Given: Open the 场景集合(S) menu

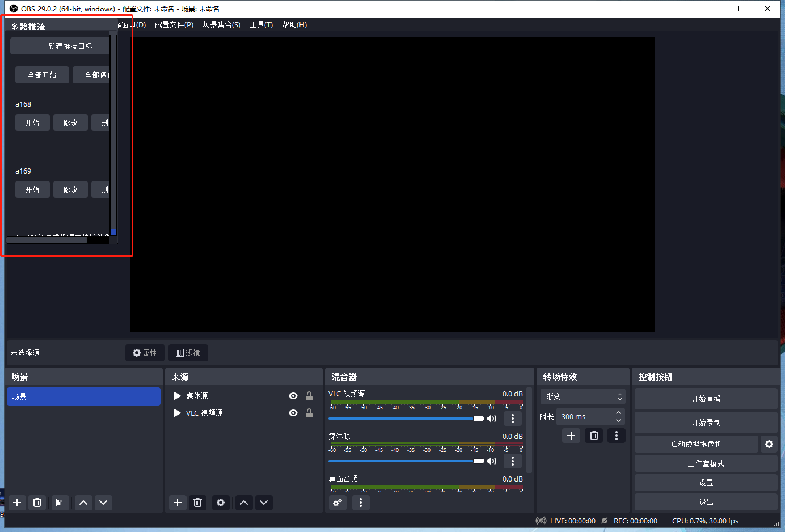Looking at the screenshot, I should click(x=222, y=24).
